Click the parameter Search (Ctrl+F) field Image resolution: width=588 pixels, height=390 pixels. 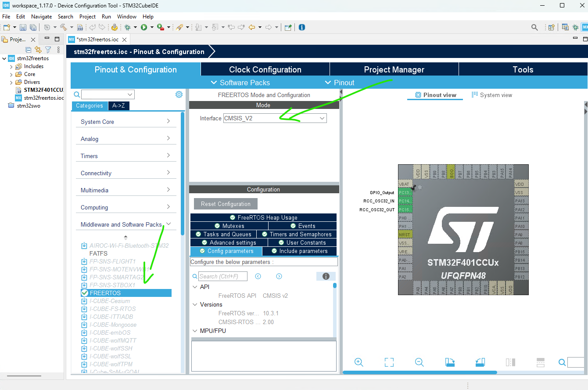[222, 276]
